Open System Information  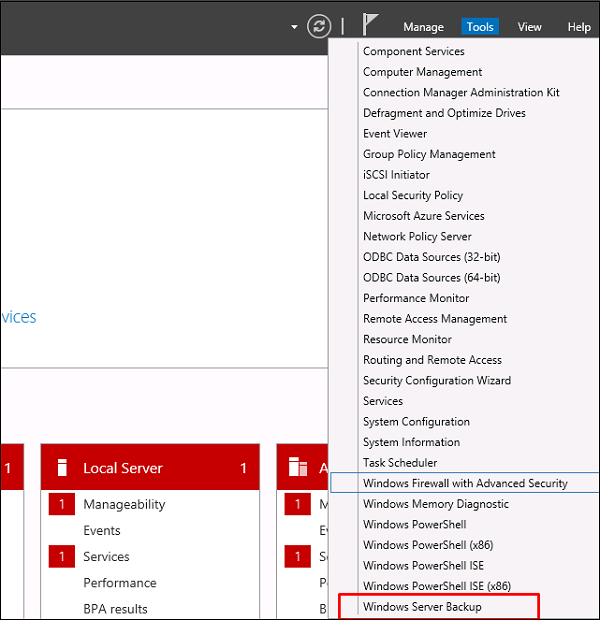coord(411,442)
